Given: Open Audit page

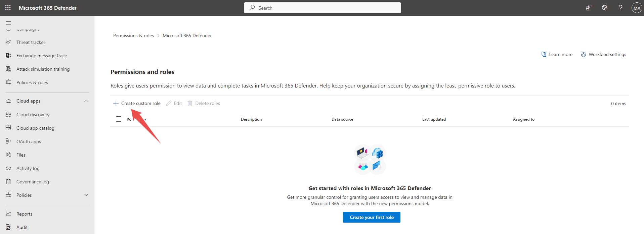Looking at the screenshot, I should tap(22, 227).
